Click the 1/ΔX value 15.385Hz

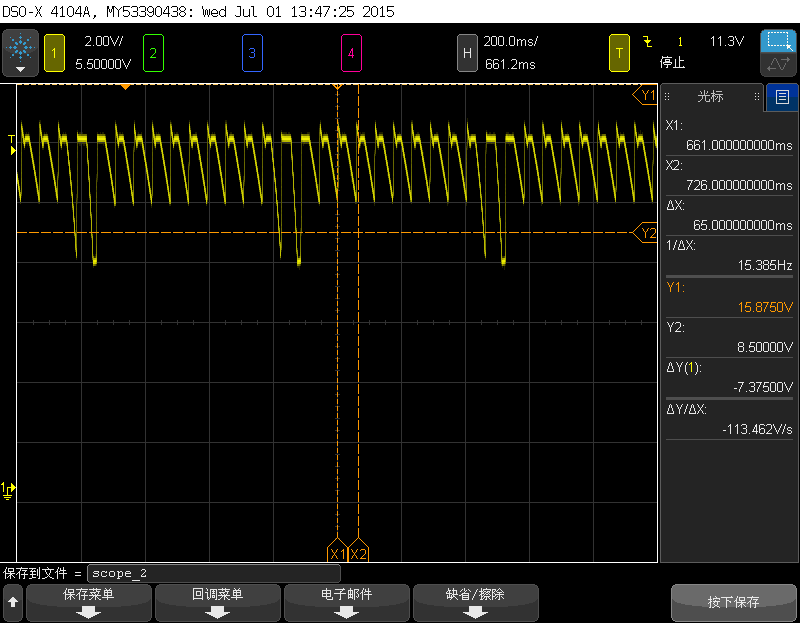(x=765, y=265)
